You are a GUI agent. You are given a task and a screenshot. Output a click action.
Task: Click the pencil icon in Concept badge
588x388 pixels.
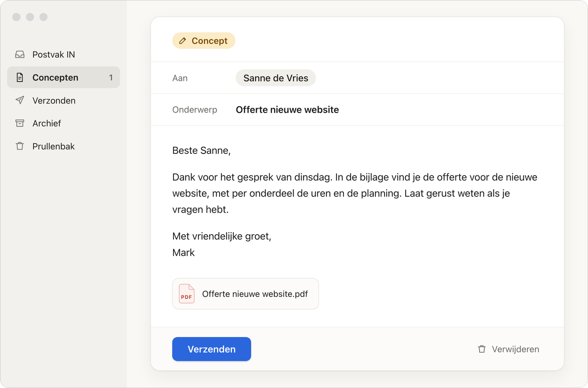(183, 41)
